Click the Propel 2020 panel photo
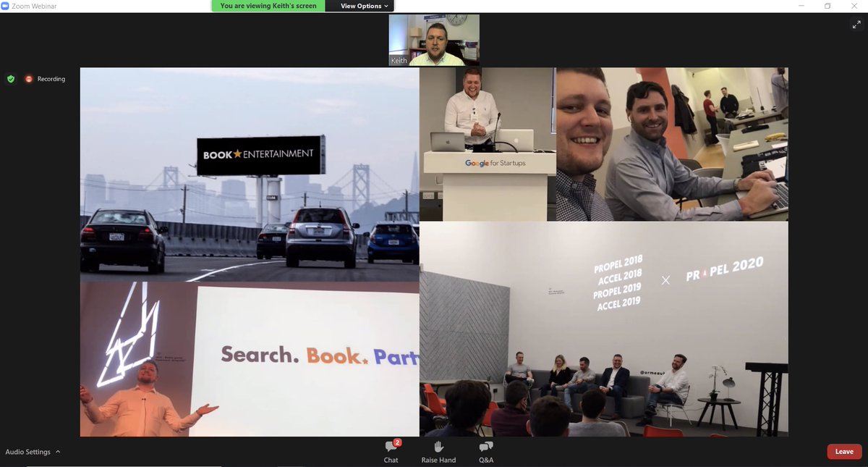This screenshot has width=868, height=467. tap(604, 329)
